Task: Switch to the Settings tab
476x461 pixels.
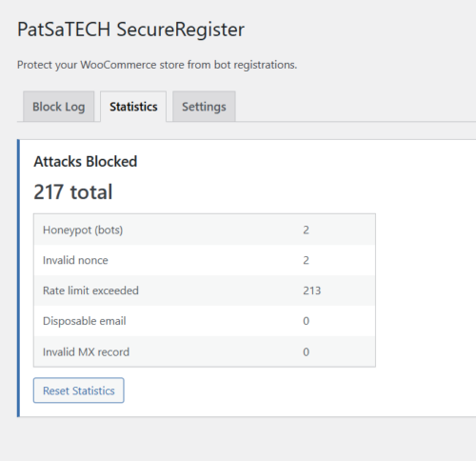Action: pos(204,107)
